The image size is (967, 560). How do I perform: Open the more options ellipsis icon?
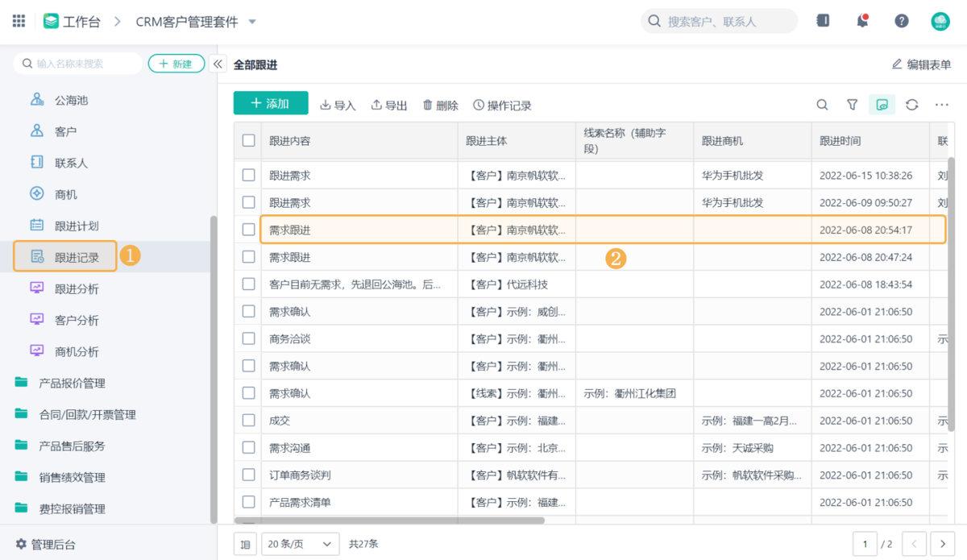pos(942,105)
